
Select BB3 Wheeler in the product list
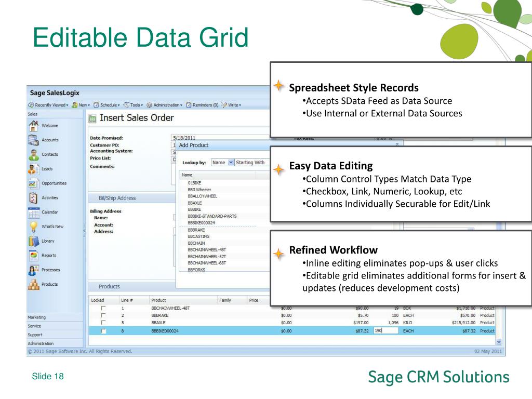(x=199, y=190)
